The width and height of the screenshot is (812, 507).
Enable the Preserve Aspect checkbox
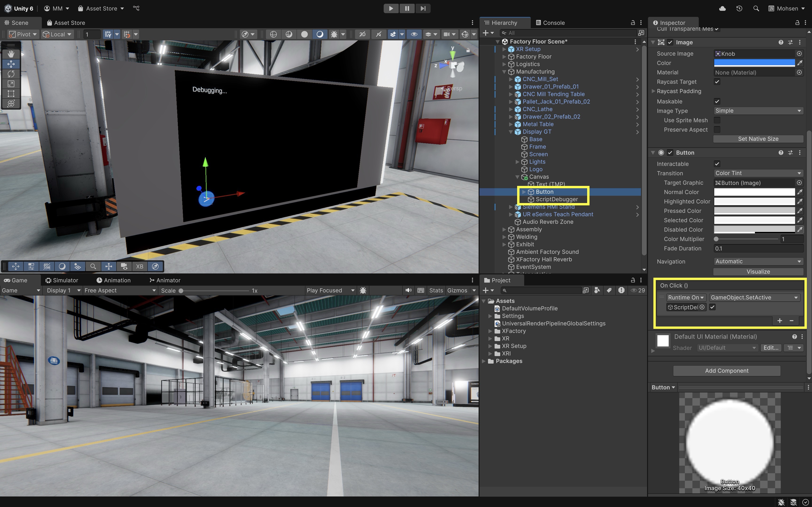click(x=717, y=130)
